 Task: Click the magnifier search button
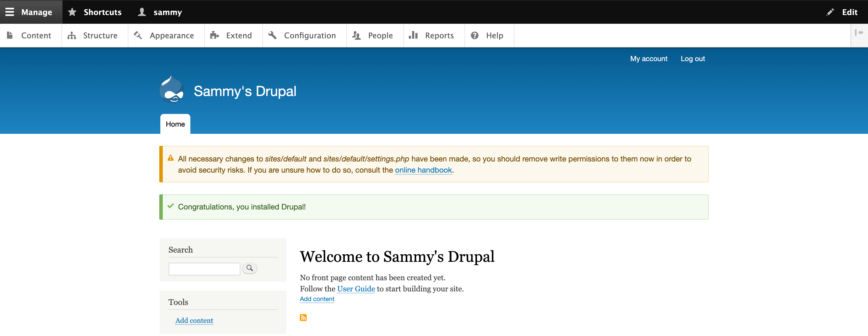(x=250, y=268)
